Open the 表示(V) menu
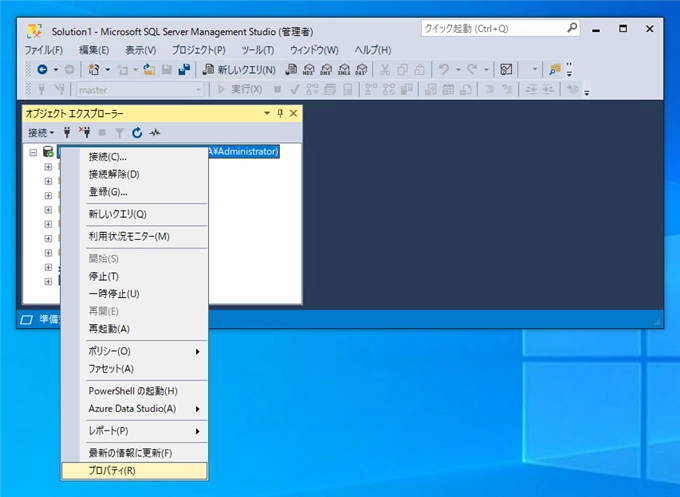This screenshot has width=680, height=497. point(141,50)
